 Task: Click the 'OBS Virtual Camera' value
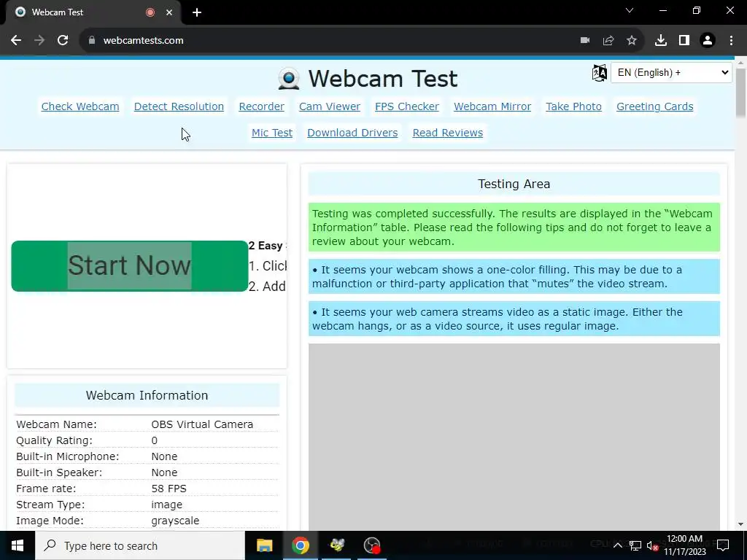click(x=202, y=424)
